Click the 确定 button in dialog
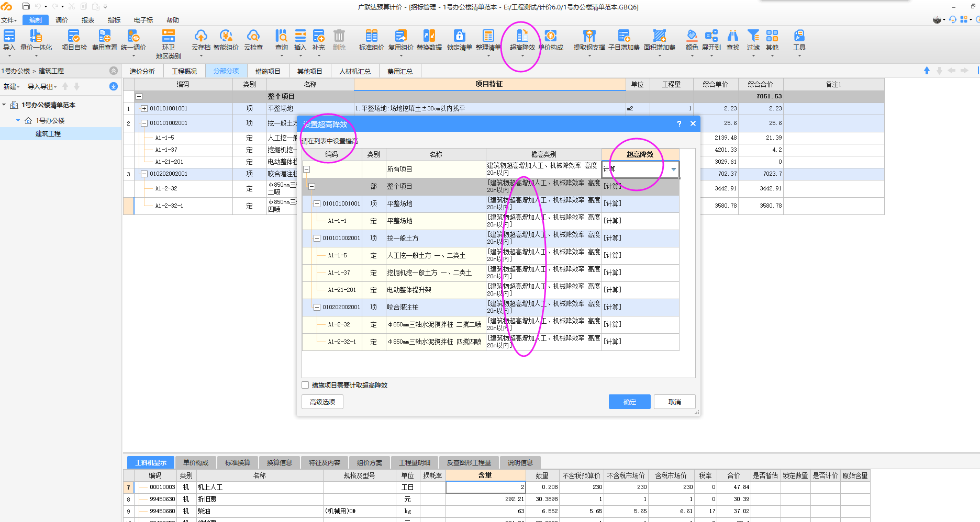 point(630,402)
